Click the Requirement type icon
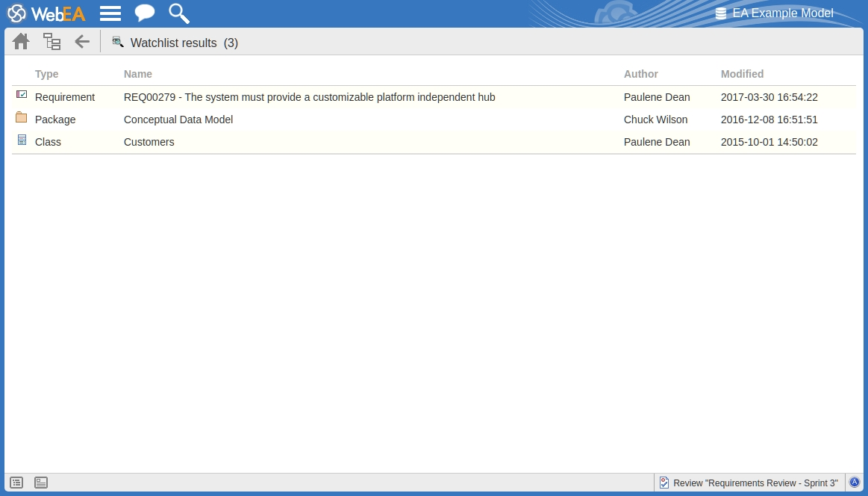The width and height of the screenshot is (868, 496). coord(22,95)
